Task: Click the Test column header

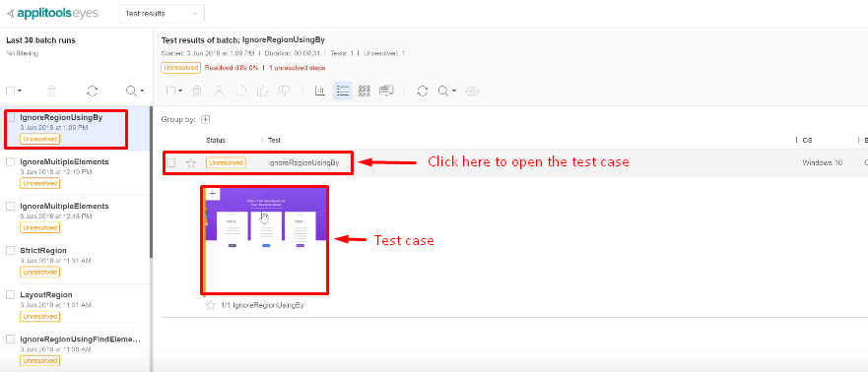Action: 274,141
